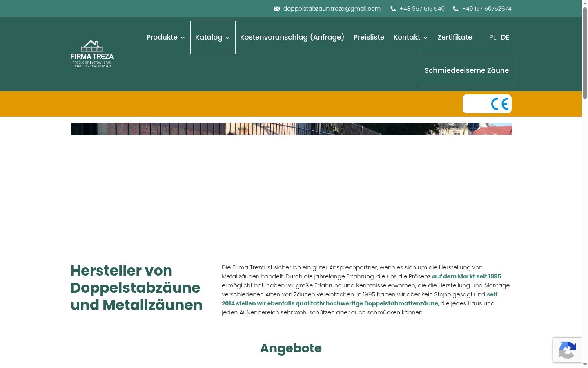Open the Katalog menu
The image size is (588, 368).
(x=209, y=37)
